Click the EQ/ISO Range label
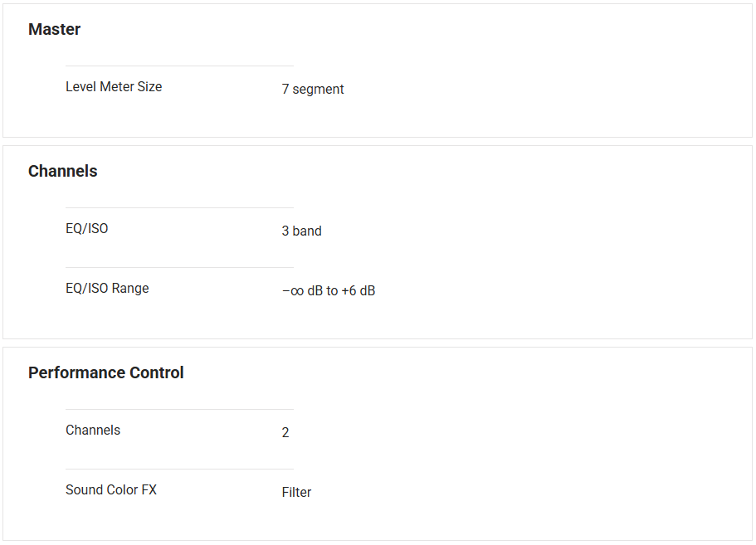The height and width of the screenshot is (545, 756). (x=107, y=289)
